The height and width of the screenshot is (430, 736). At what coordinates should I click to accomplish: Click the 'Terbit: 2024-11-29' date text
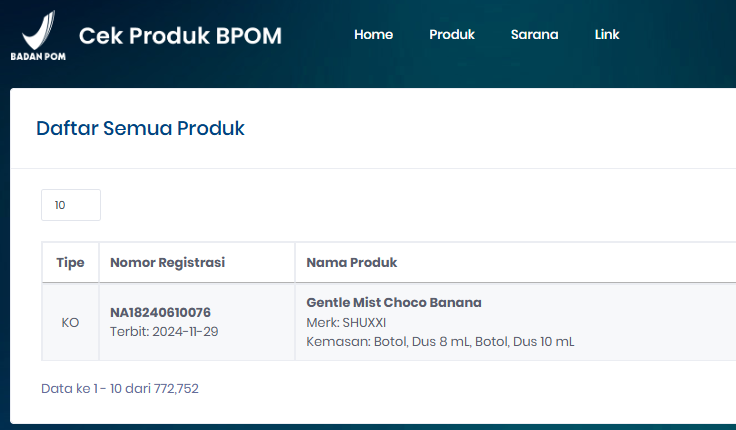pos(165,331)
